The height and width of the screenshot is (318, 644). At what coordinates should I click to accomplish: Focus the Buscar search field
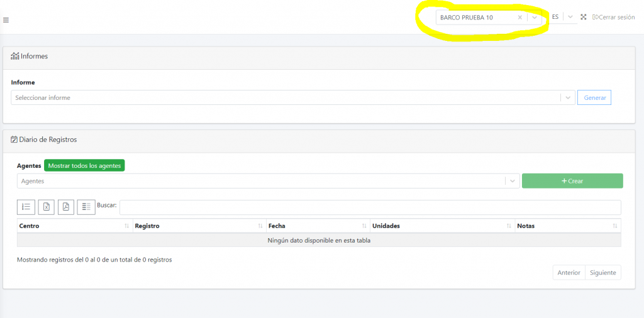click(x=370, y=207)
